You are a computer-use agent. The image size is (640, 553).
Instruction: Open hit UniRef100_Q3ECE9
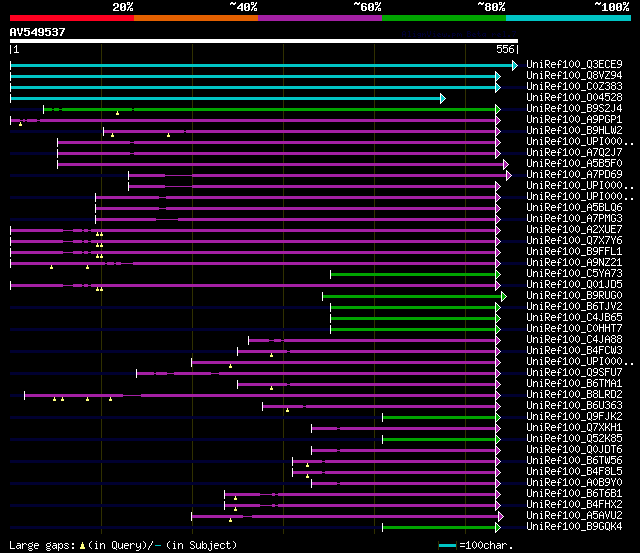[574, 64]
